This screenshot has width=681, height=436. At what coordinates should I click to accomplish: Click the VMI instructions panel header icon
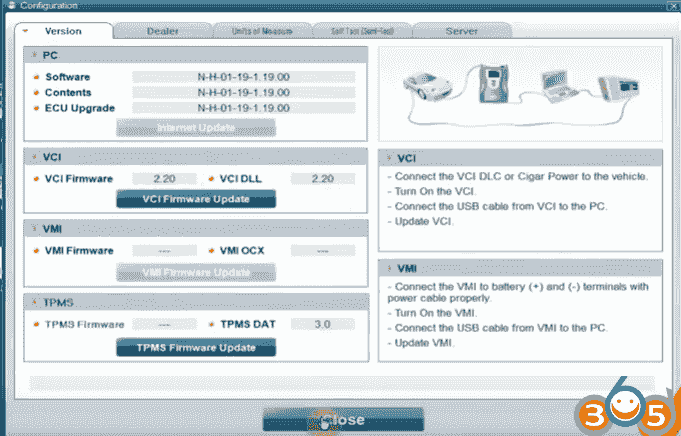point(389,268)
